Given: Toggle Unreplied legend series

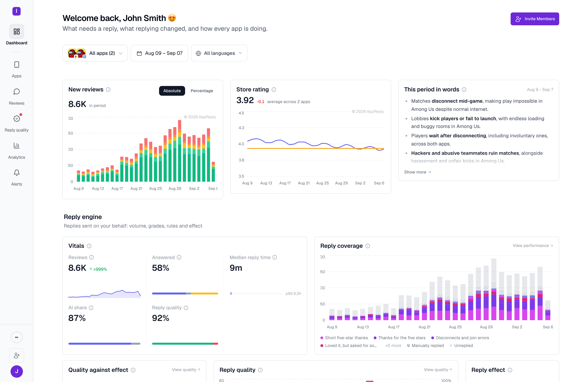Looking at the screenshot, I should [461, 346].
